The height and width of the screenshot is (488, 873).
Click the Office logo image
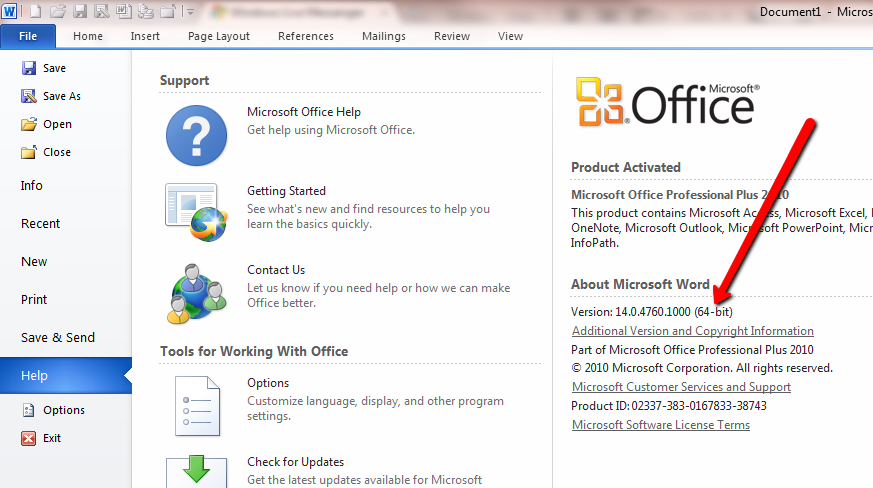(x=668, y=102)
